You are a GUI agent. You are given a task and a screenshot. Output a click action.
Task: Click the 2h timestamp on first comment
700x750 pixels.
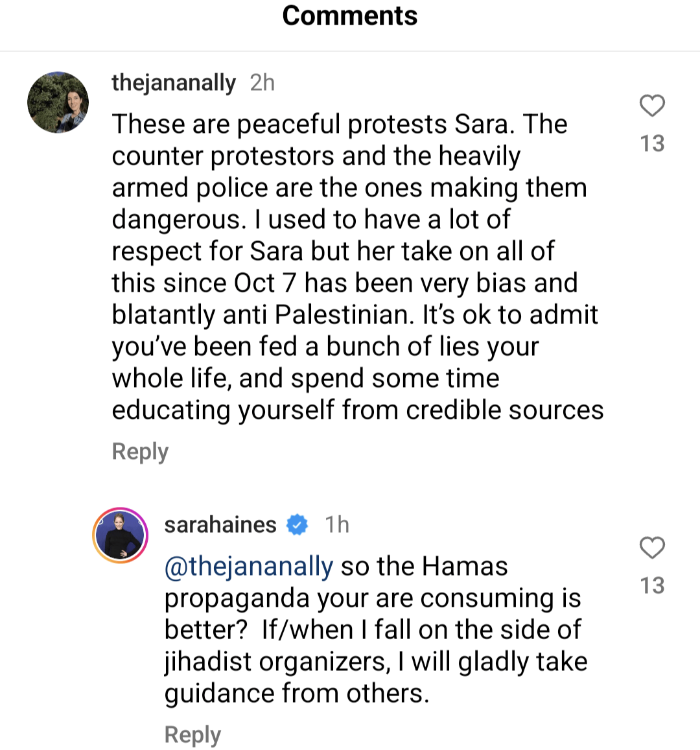(x=262, y=83)
